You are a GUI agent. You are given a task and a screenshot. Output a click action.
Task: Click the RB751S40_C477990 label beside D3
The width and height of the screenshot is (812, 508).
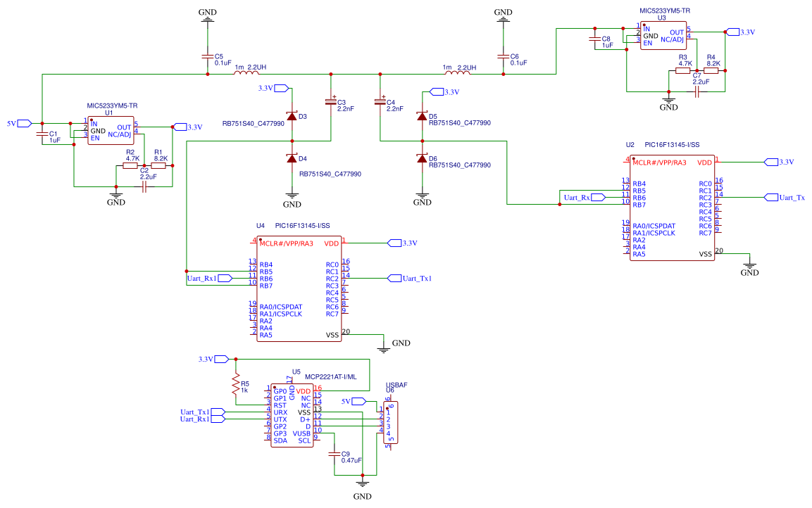tap(254, 124)
